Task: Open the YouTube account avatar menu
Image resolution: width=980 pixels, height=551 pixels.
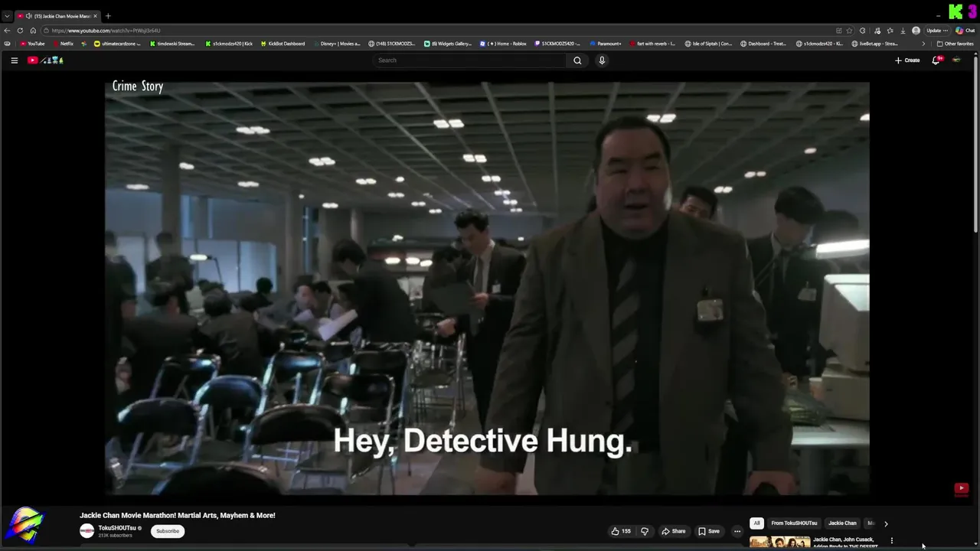Action: pos(956,60)
